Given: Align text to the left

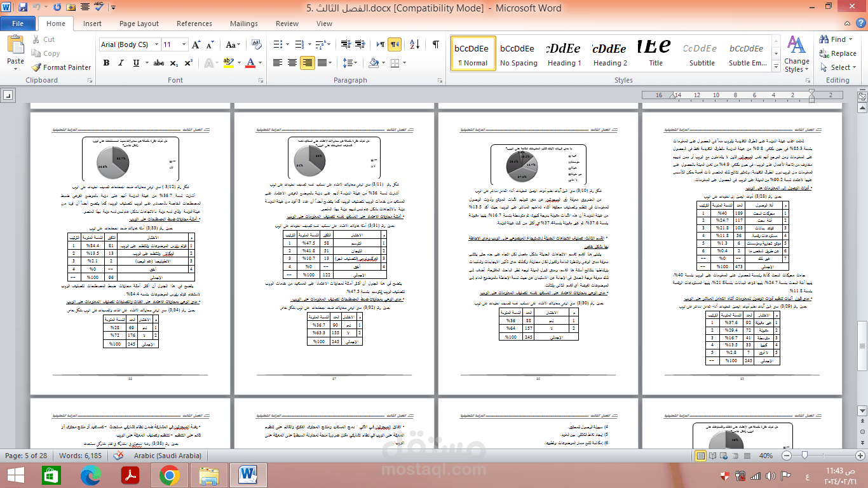Looking at the screenshot, I should point(278,63).
